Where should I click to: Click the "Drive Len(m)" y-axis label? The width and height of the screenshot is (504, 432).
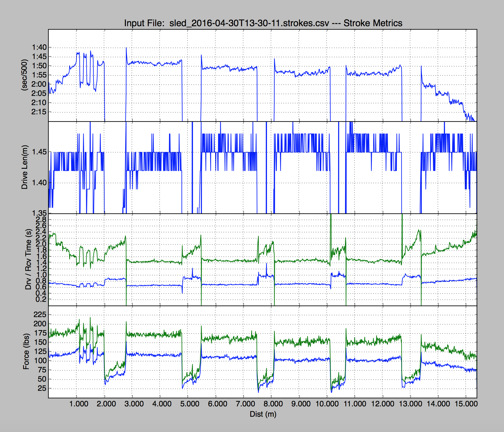coord(25,167)
